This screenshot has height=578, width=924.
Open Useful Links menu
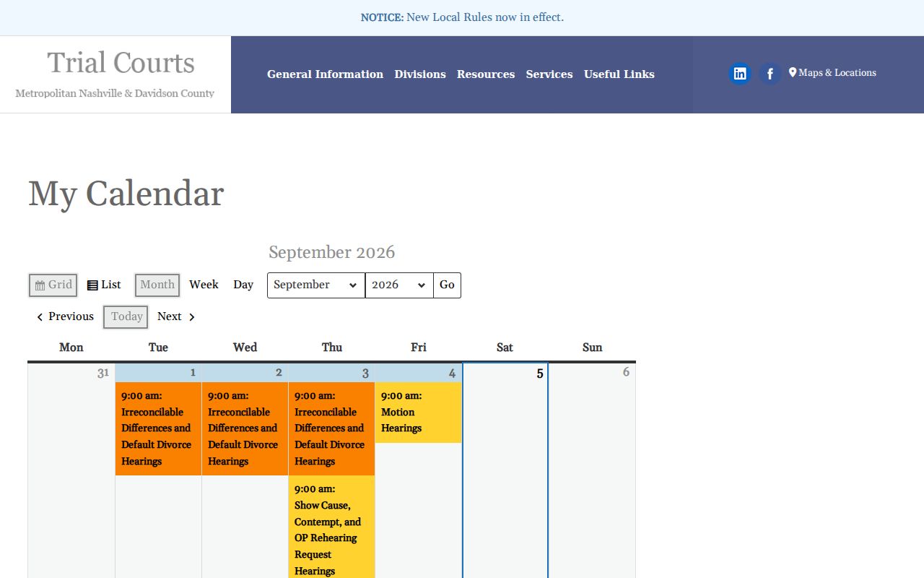pyautogui.click(x=619, y=74)
